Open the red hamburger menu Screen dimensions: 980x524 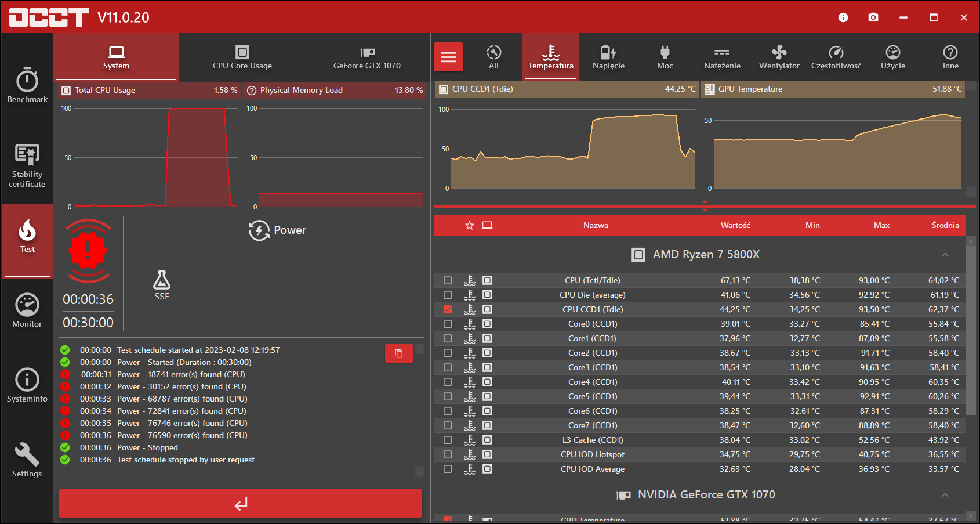[448, 57]
